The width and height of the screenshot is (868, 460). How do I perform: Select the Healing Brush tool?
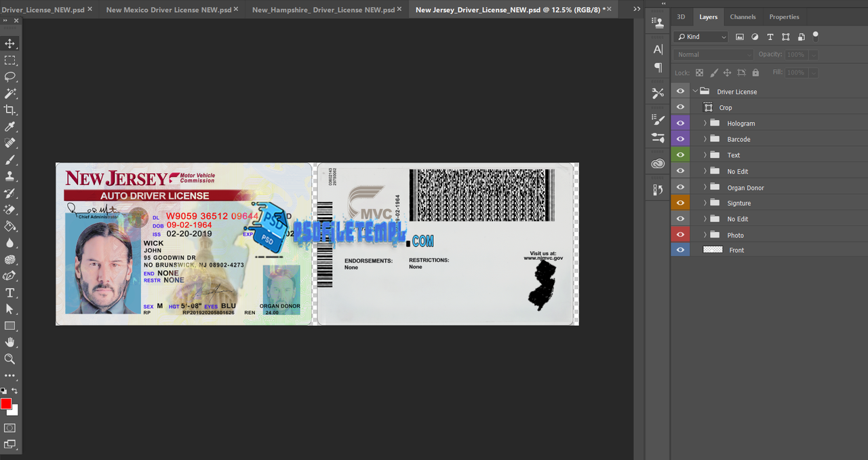(9, 143)
